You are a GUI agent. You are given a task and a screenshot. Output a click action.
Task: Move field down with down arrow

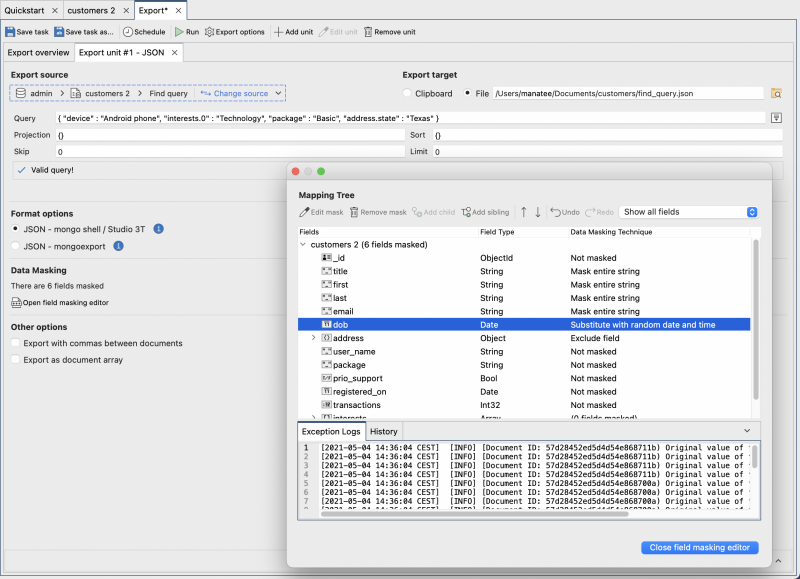click(538, 212)
